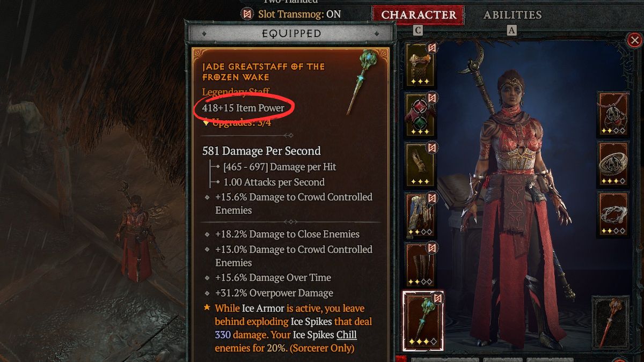Toggle transmog icon on helm slot
Screen dimensions: 644x362
tap(431, 48)
